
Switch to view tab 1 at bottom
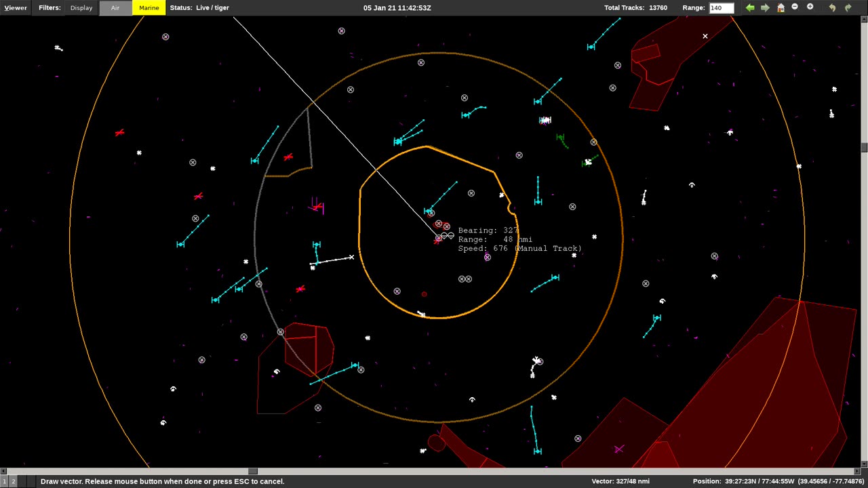5,481
